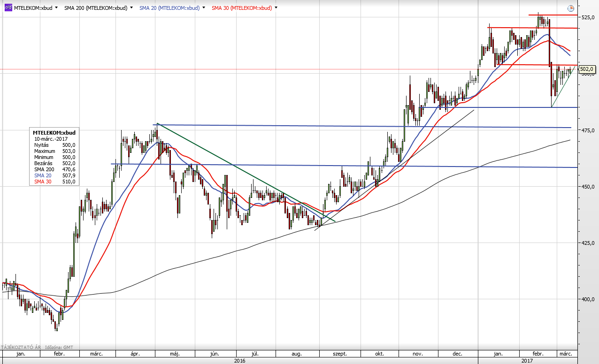The image size is (599, 364).
Task: Click the szept. month on time axis
Action: tap(339, 353)
